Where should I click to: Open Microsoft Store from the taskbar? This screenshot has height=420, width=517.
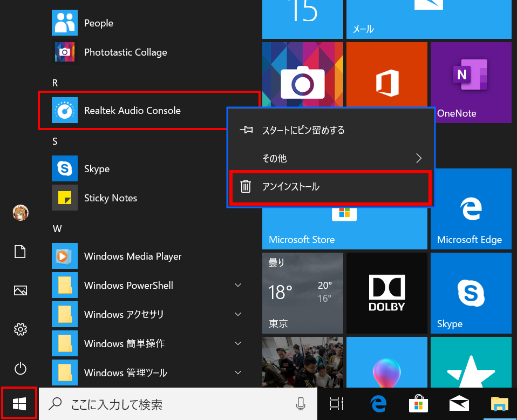pos(418,404)
